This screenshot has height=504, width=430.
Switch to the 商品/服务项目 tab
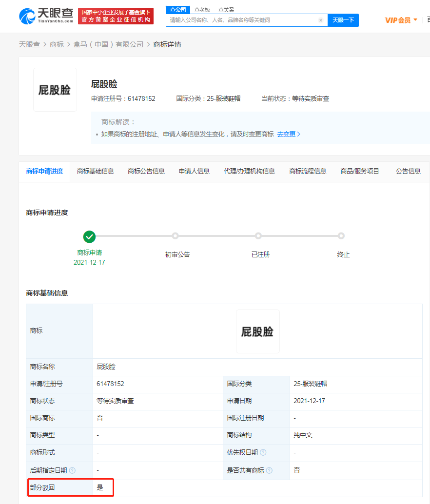pyautogui.click(x=360, y=171)
